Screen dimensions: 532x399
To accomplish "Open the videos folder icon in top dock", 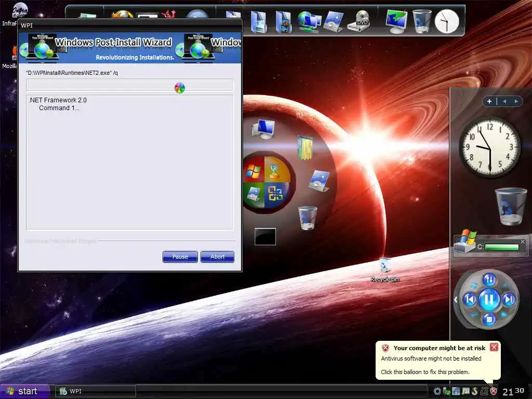I will pos(283,22).
